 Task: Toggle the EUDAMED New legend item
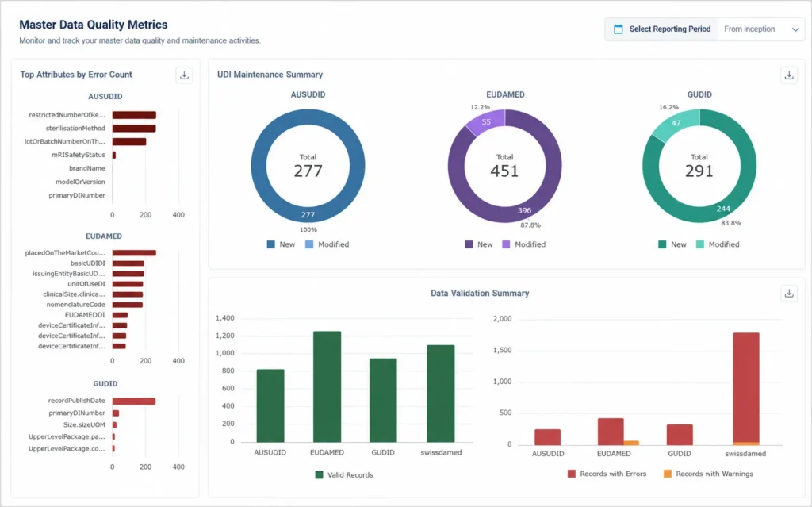[479, 244]
